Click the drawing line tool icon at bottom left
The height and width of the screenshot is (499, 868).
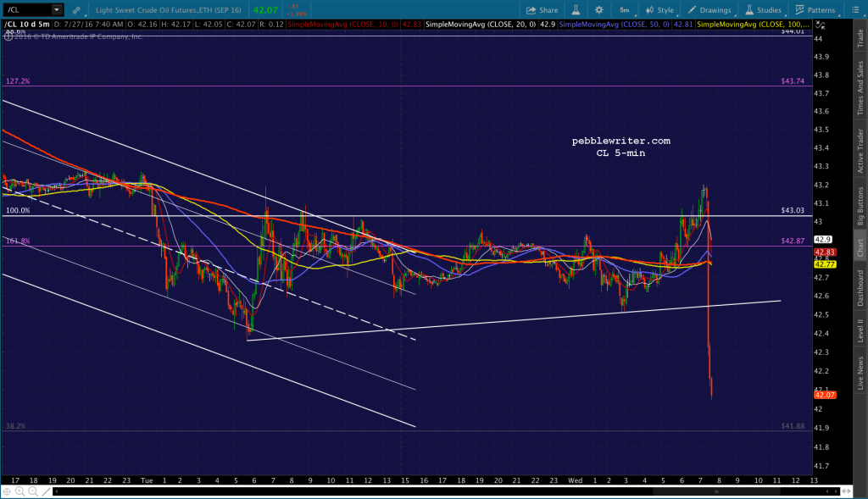pos(46,491)
